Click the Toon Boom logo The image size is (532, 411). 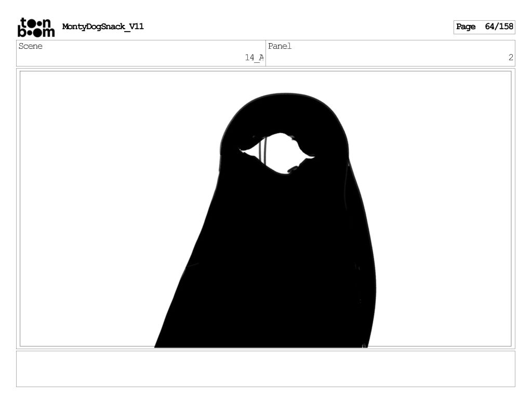pos(36,28)
